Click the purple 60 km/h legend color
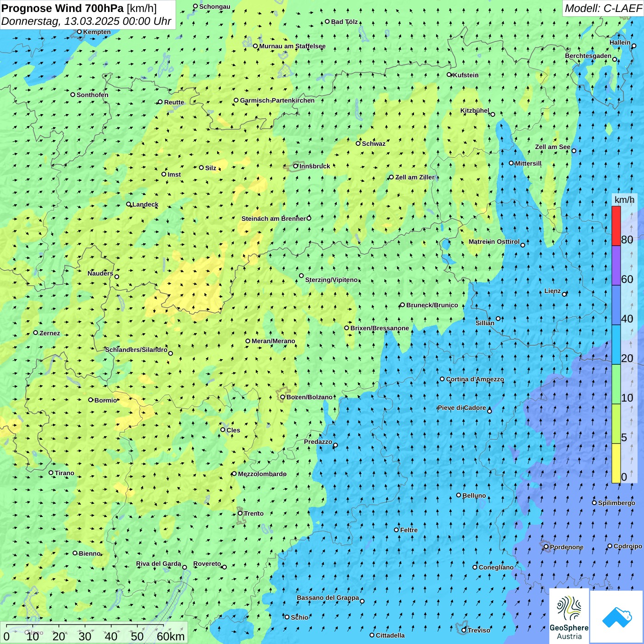The height and width of the screenshot is (644, 644). point(616,266)
